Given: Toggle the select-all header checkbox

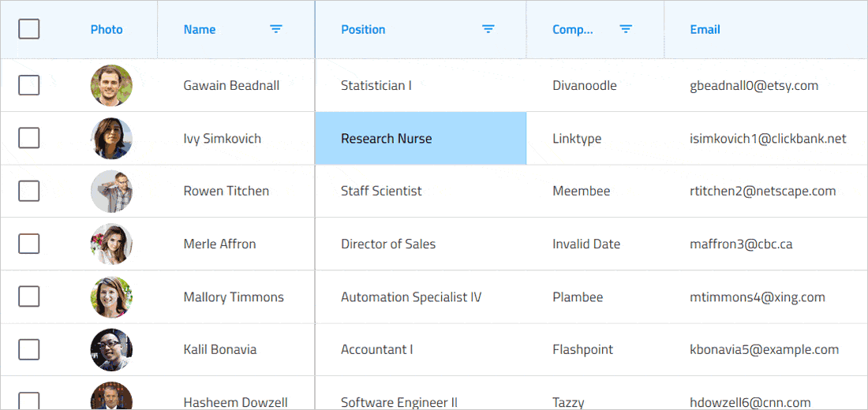Looking at the screenshot, I should pos(29,29).
